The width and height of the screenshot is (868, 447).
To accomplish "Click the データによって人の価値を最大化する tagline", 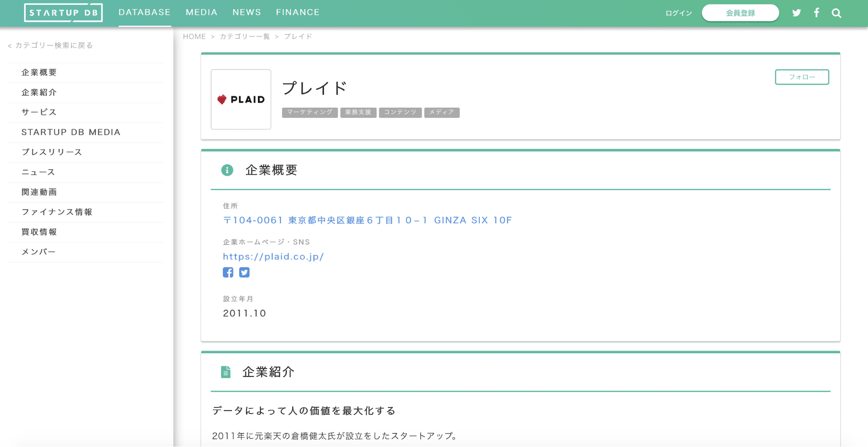I will coord(304,411).
